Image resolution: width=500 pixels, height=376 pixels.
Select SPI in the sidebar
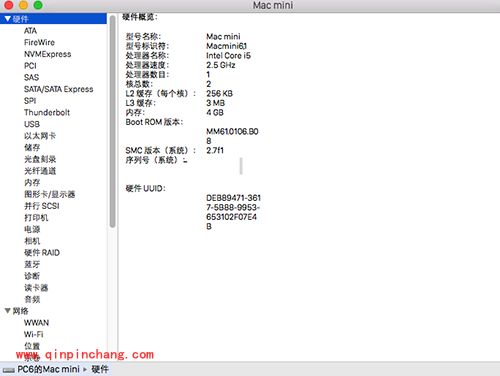coord(30,101)
